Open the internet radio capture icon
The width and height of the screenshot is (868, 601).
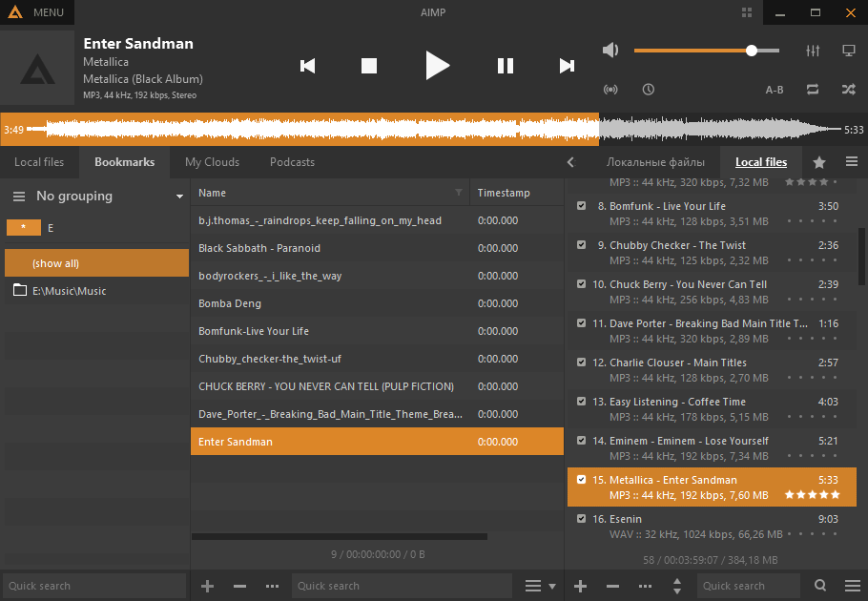[610, 89]
